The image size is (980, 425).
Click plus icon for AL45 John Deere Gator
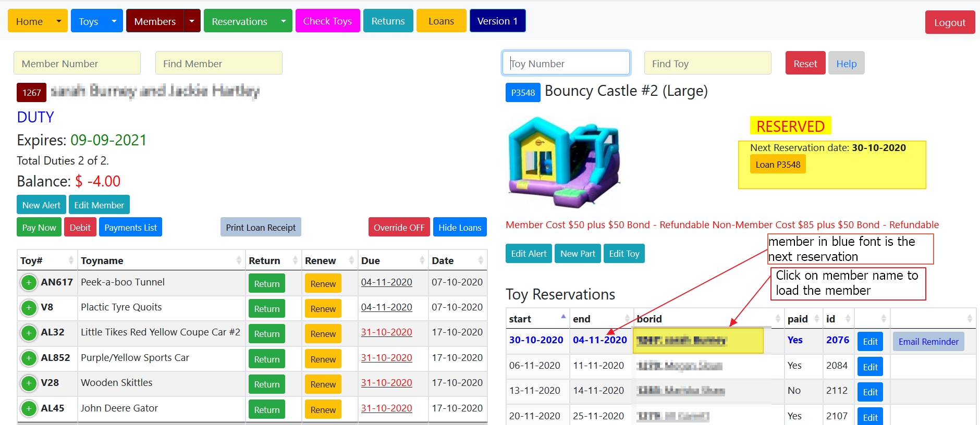coord(29,408)
